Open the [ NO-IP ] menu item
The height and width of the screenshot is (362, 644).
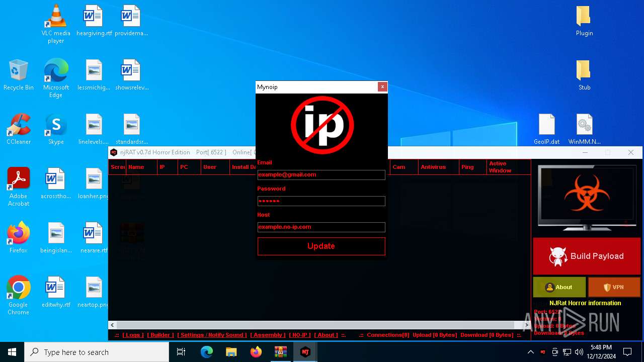point(300,335)
